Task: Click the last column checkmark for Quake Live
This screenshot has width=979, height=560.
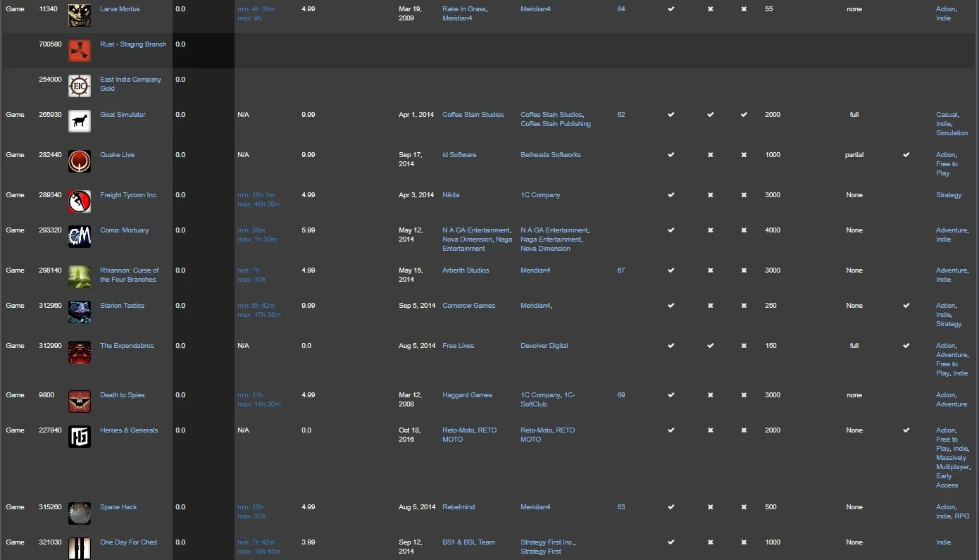Action: click(906, 155)
